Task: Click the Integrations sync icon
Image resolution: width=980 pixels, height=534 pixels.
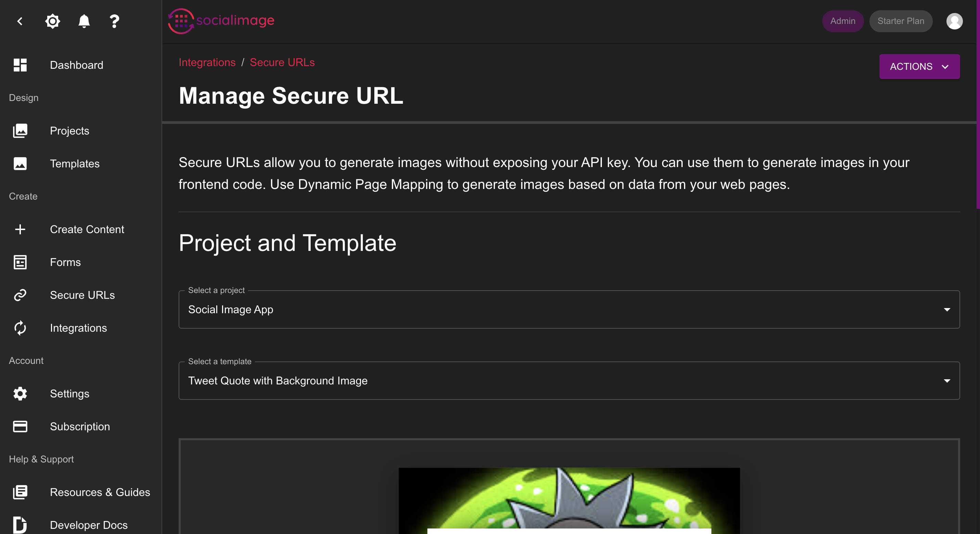Action: [20, 328]
